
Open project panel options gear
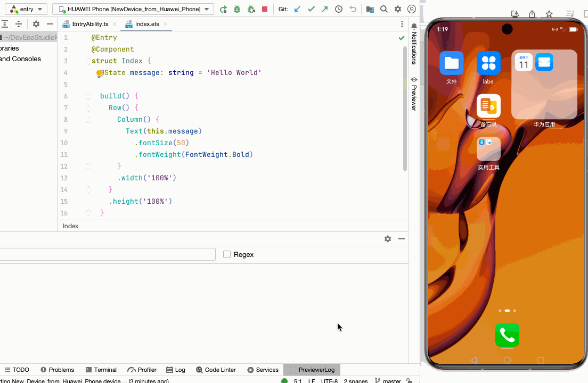[36, 24]
